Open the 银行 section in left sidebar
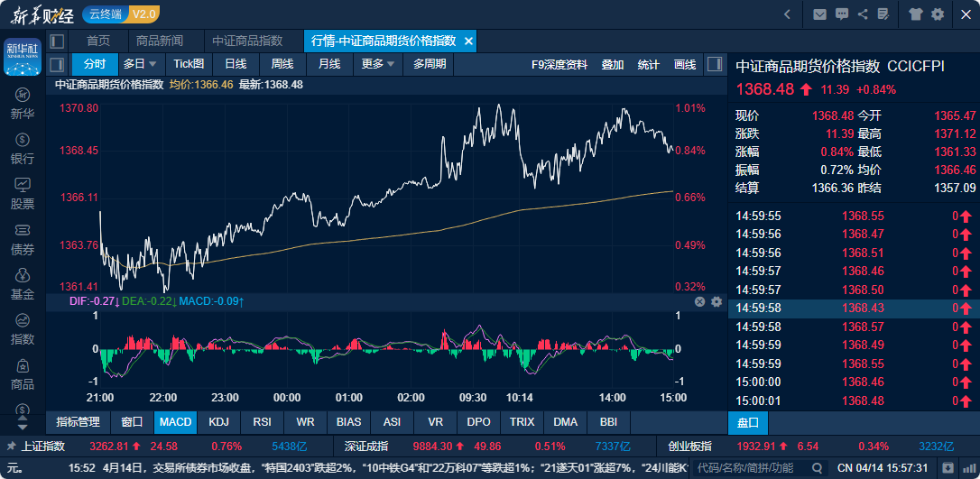The height and width of the screenshot is (479, 980). pyautogui.click(x=23, y=149)
